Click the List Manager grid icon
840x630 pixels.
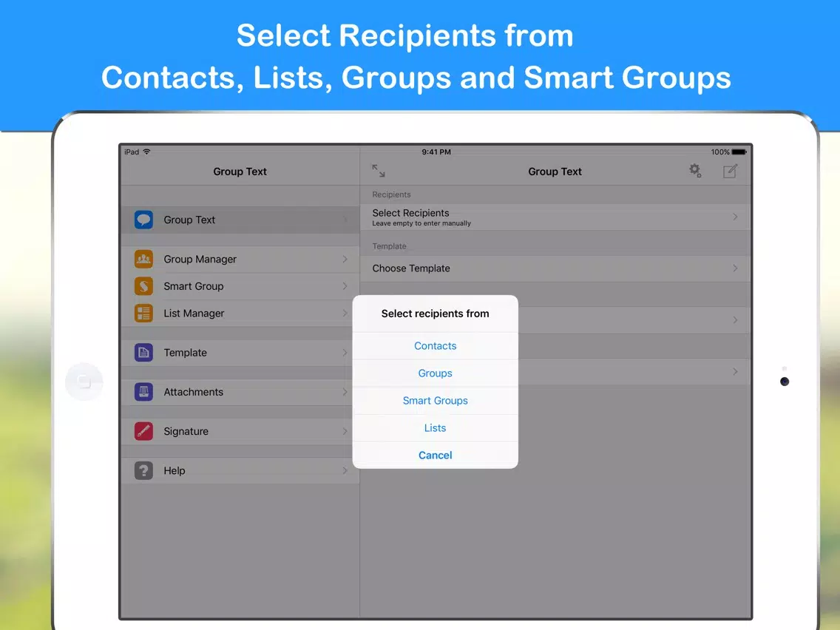click(x=143, y=314)
